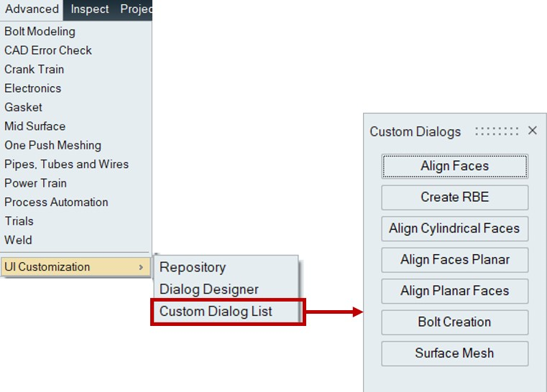Open the Crank Train menu item
The image size is (547, 392).
[x=34, y=70]
